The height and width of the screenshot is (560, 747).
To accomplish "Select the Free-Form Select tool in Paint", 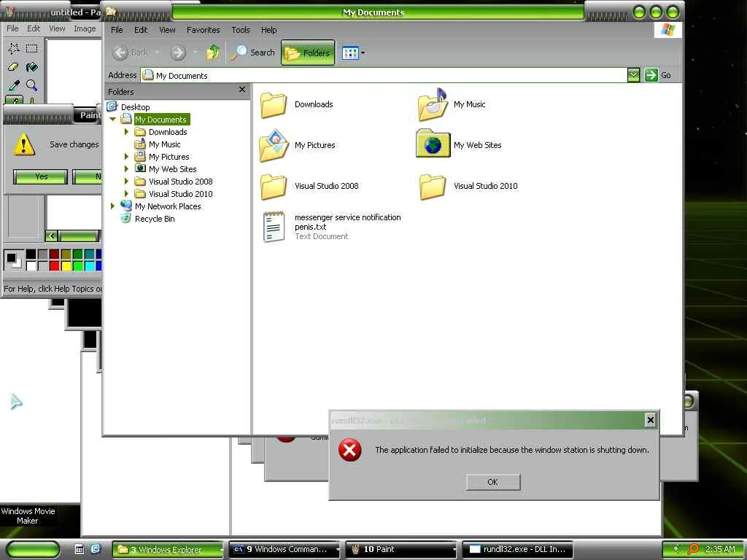I will click(x=13, y=48).
